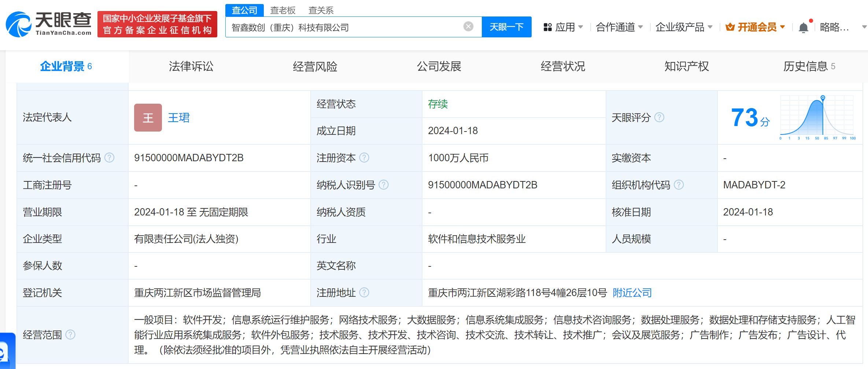The width and height of the screenshot is (868, 369).
Task: Click the 纳税人资质 label cell
Action: (366, 212)
